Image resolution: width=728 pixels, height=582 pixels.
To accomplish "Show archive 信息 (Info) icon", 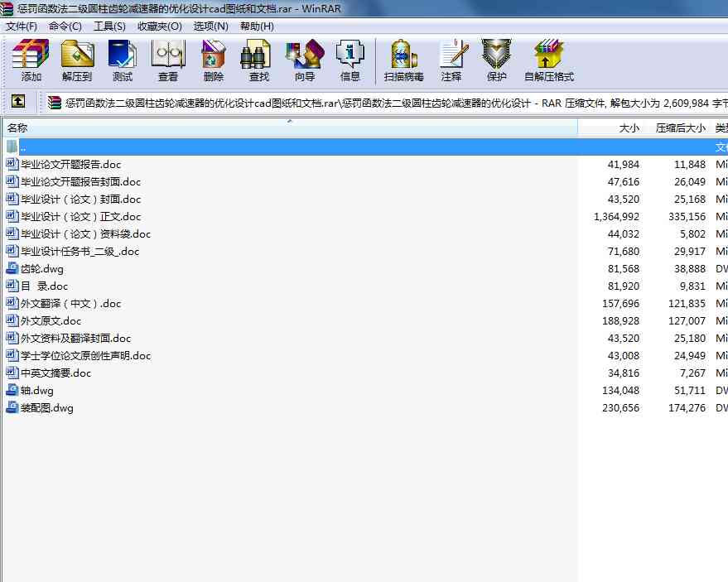I will (350, 60).
